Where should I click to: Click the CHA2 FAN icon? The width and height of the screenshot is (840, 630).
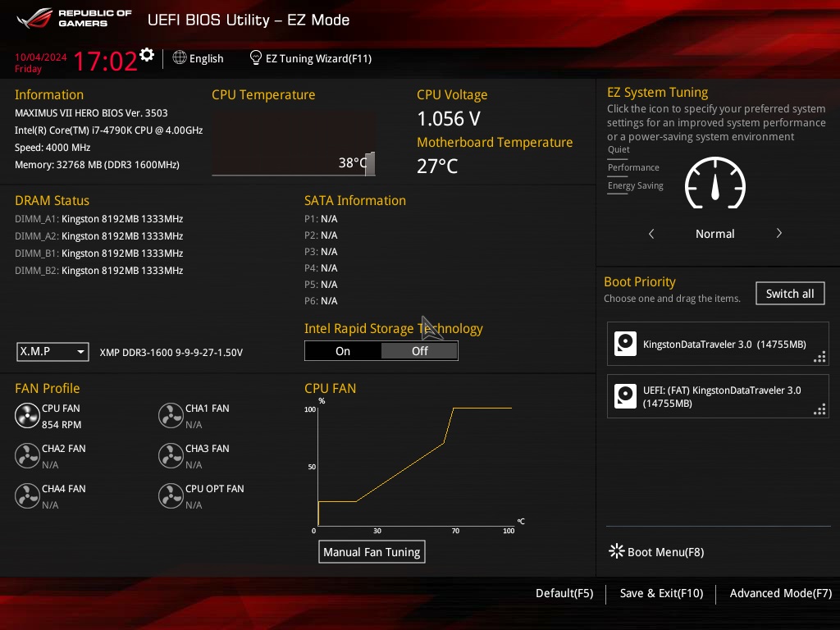click(27, 456)
